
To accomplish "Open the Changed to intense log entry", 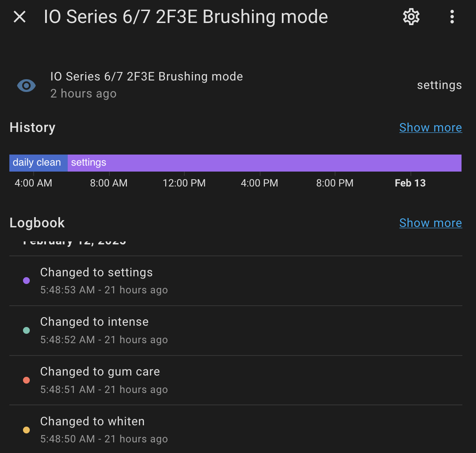I will pos(236,331).
